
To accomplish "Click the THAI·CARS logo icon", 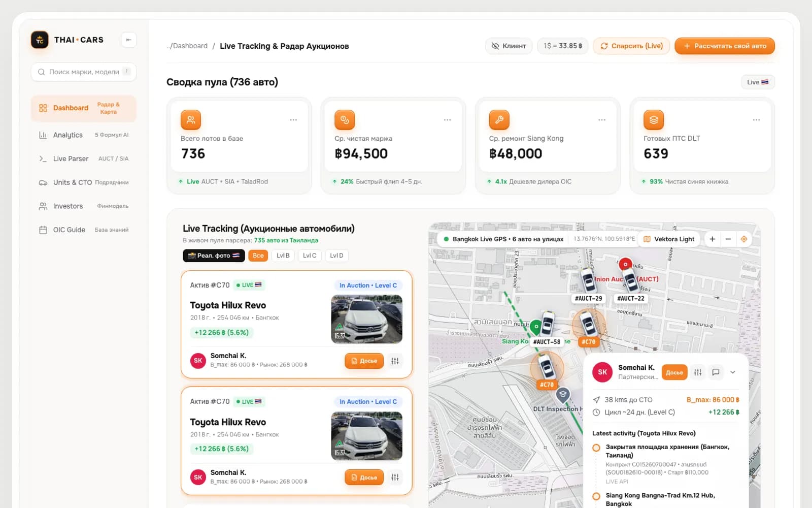I will [x=40, y=40].
